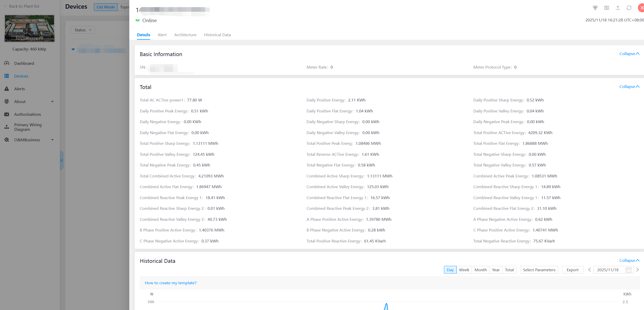644x310 pixels.
Task: Open the parameter settings sliders icon
Action: click(607, 8)
